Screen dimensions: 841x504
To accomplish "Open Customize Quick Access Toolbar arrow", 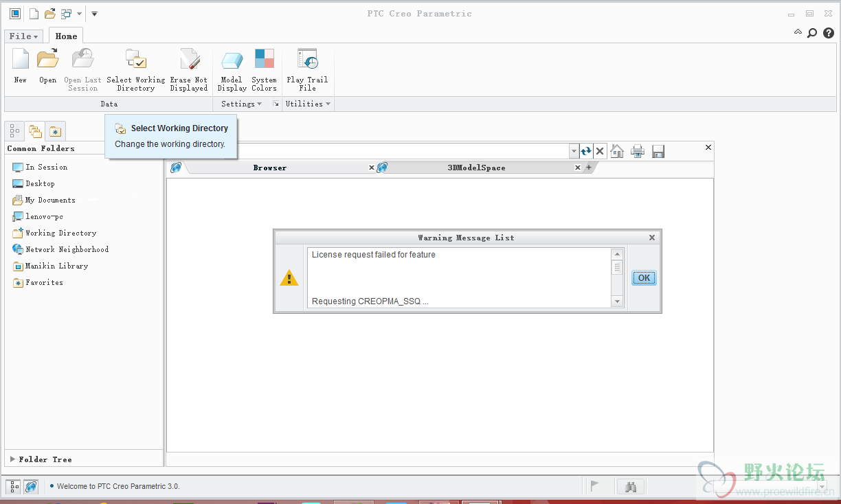I will tap(94, 14).
